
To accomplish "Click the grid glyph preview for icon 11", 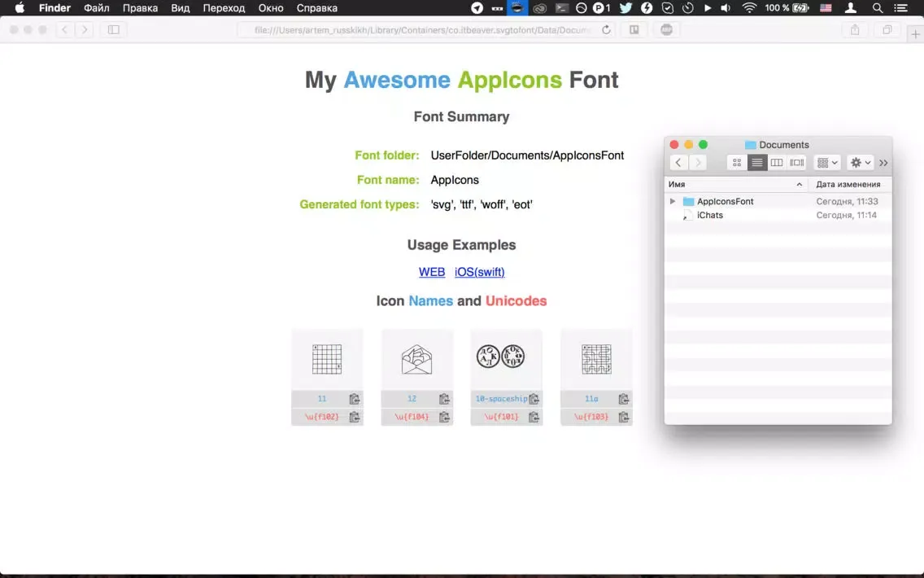I will tap(327, 359).
